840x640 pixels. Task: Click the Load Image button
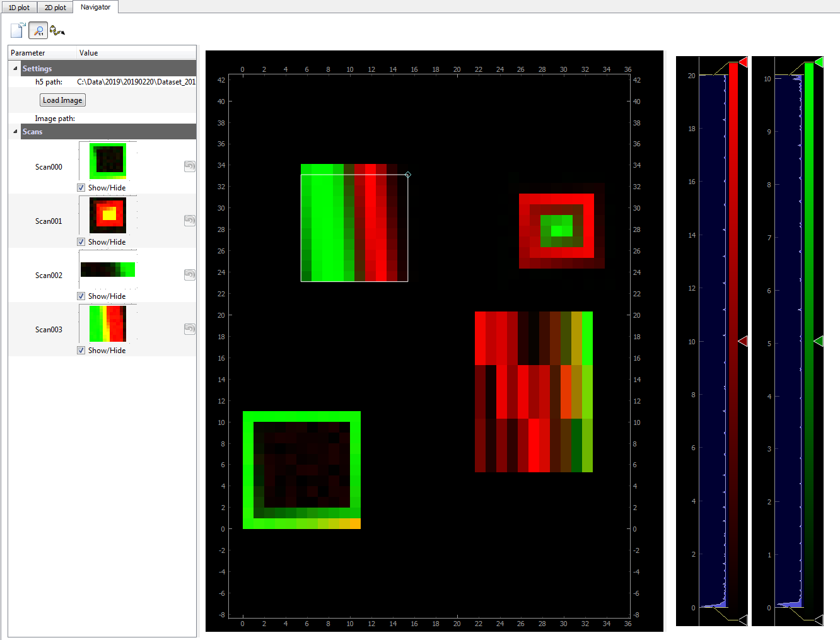tap(62, 100)
